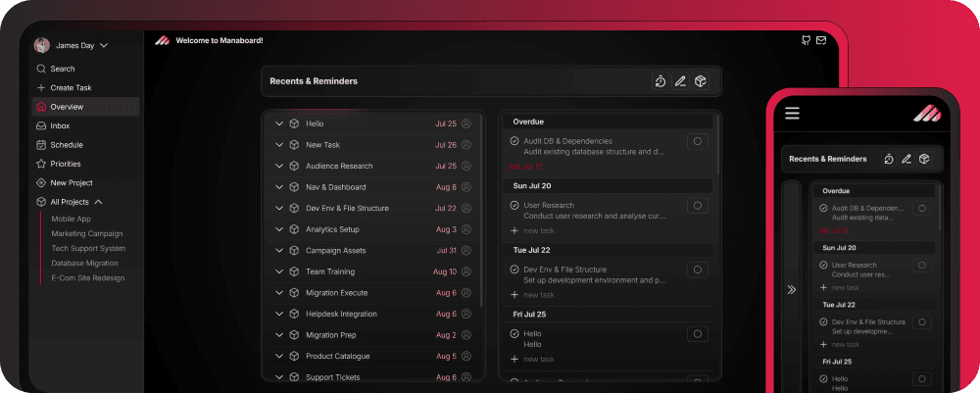Open the Marketing Campaign project
Viewport: 980px width, 393px height.
(x=87, y=233)
